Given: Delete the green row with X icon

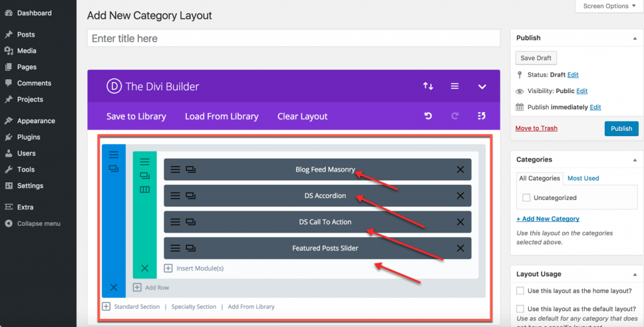Looking at the screenshot, I should coord(145,269).
